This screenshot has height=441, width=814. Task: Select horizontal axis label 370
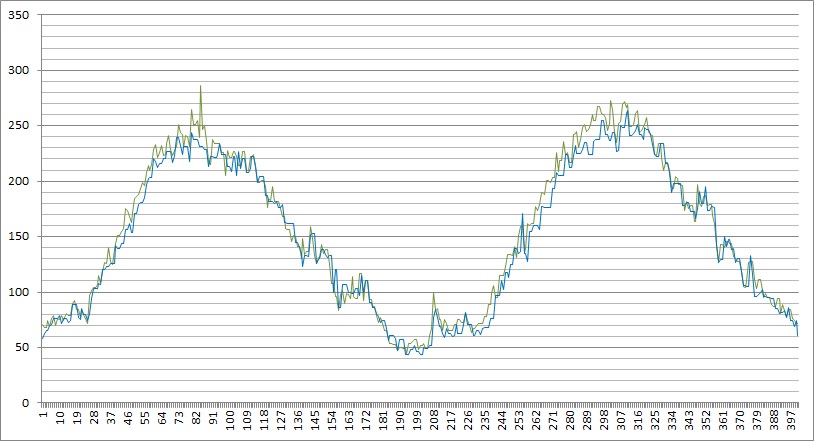click(740, 421)
